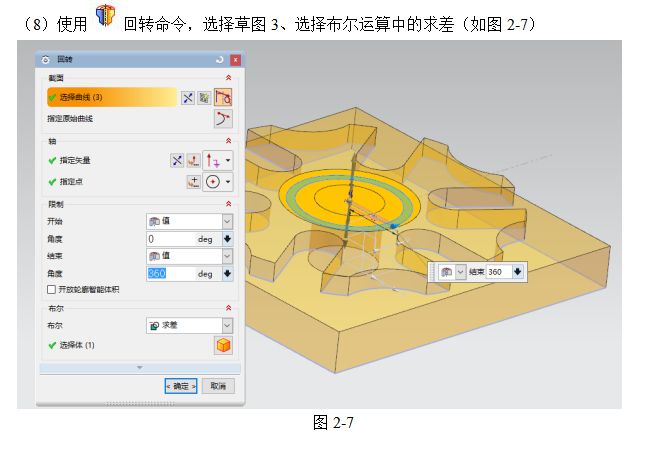Click the revolve command icon in the heading text

coord(105,16)
